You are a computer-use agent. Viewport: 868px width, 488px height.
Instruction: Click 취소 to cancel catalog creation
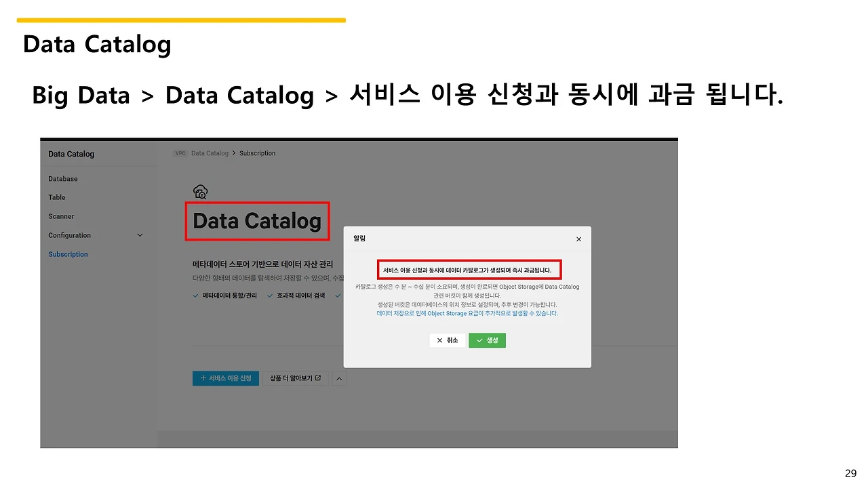click(x=448, y=340)
